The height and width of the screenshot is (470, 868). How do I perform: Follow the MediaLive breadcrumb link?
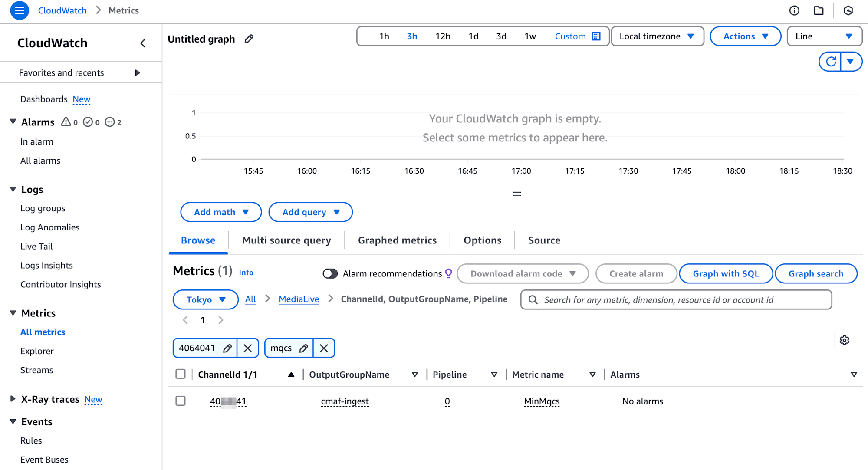pyautogui.click(x=299, y=299)
